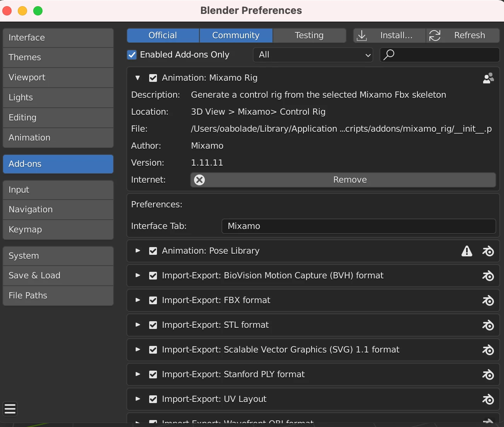The width and height of the screenshot is (504, 427).
Task: Click the community users icon for Mixamo Rig
Action: click(488, 78)
